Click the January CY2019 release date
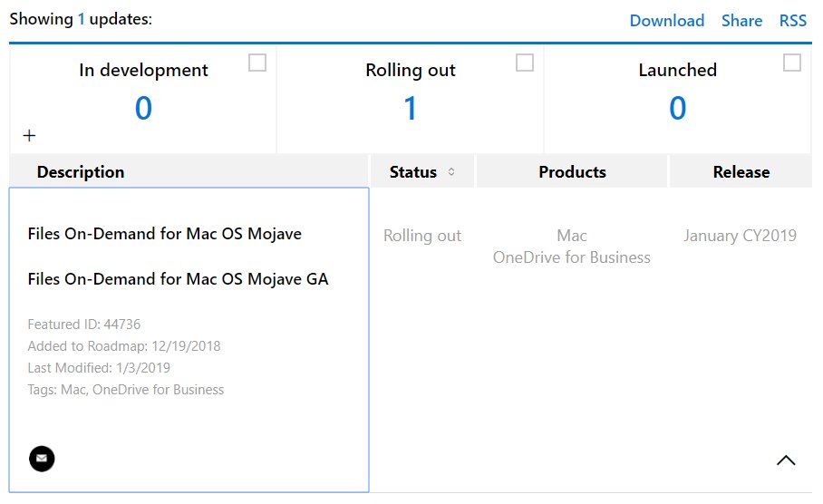 [x=740, y=236]
